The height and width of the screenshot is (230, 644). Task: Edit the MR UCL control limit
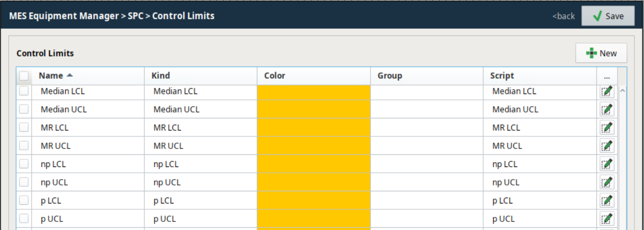607,146
